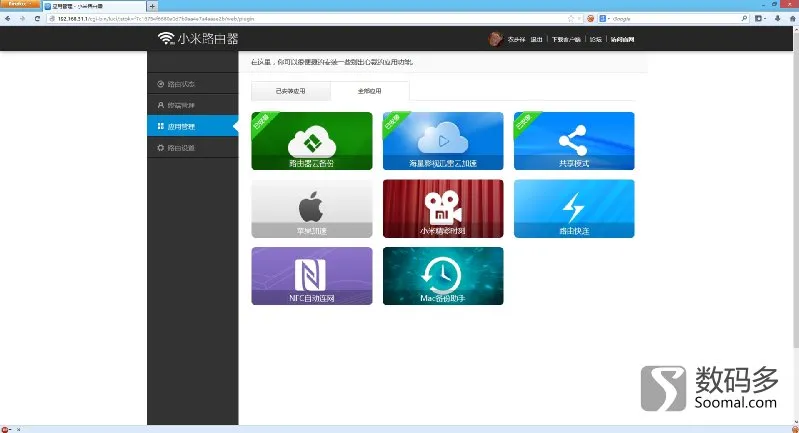Open router status in the sidebar

(193, 84)
